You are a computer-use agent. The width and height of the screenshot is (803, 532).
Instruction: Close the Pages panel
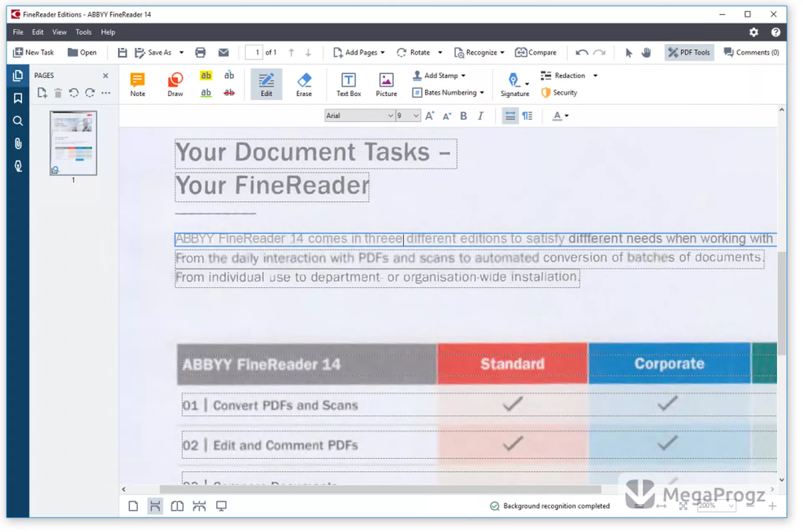click(x=105, y=76)
